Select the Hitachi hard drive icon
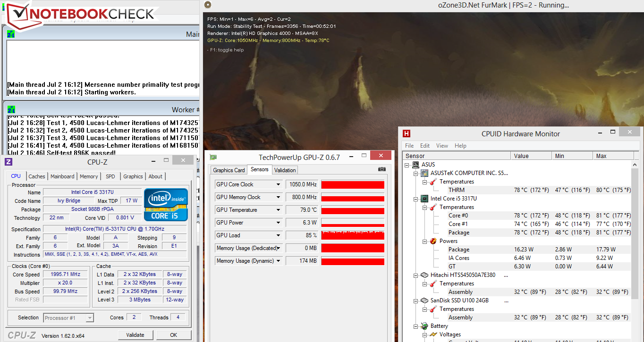The image size is (644, 342). tap(424, 275)
